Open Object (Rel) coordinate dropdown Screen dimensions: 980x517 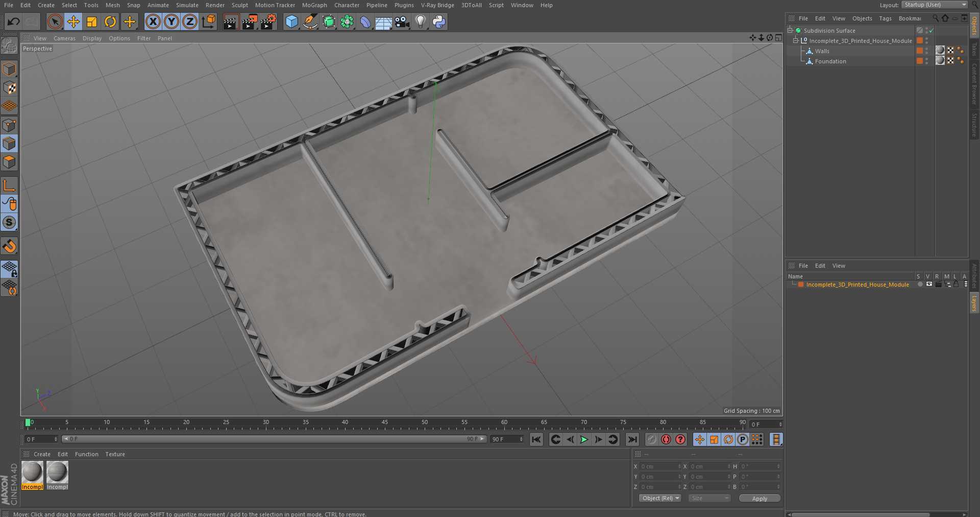pos(660,498)
